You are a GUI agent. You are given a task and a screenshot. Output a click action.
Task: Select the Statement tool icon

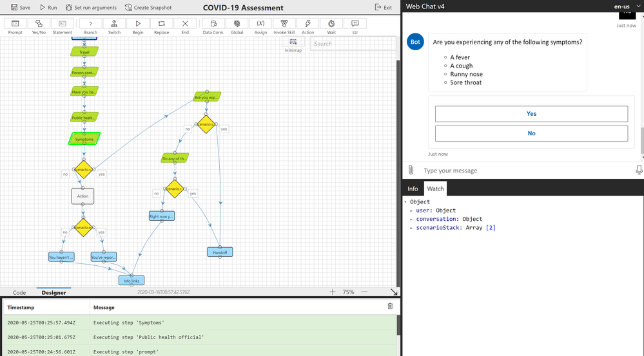coord(63,24)
